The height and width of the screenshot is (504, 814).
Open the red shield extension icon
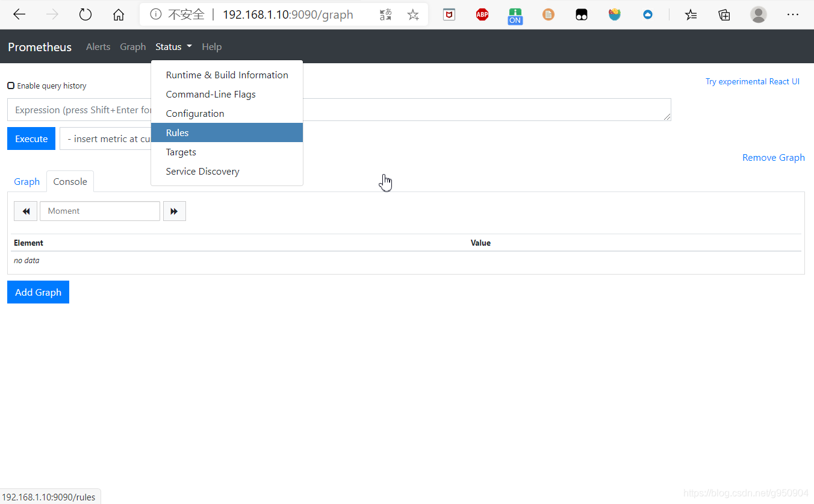click(x=449, y=14)
